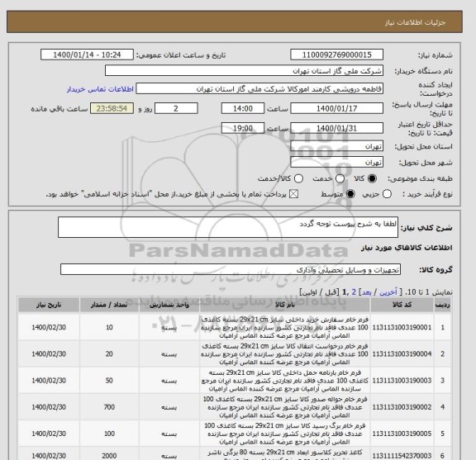This screenshot has width=476, height=460.
Task: Click product code 1131131003190001
Action: (402, 327)
